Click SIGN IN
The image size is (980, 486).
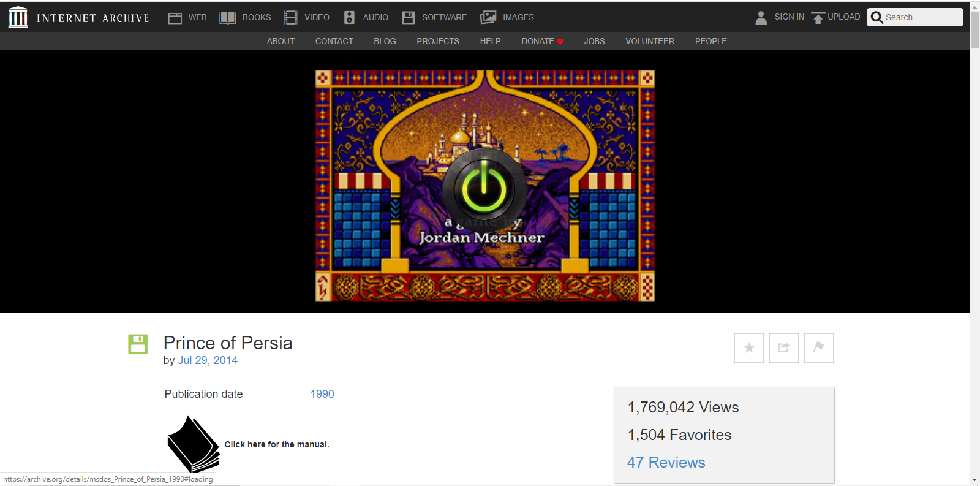(x=789, y=17)
